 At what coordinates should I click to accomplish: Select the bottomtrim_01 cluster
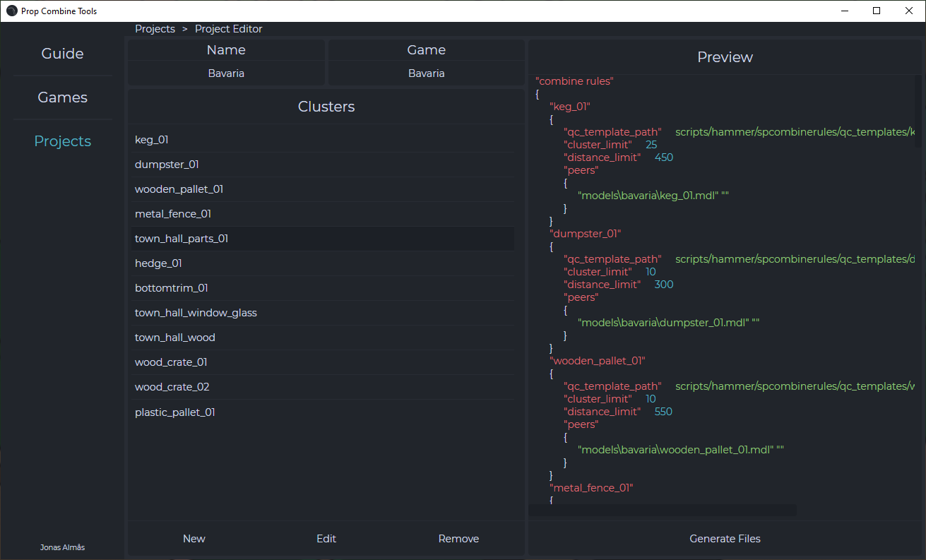pos(321,288)
